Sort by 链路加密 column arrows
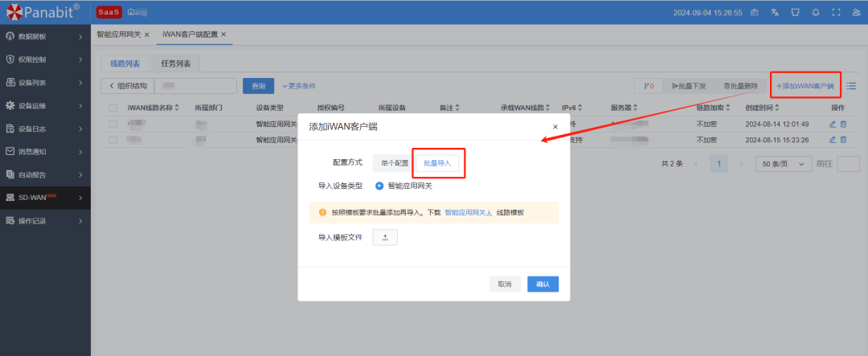Viewport: 868px width, 356px height. [728, 108]
